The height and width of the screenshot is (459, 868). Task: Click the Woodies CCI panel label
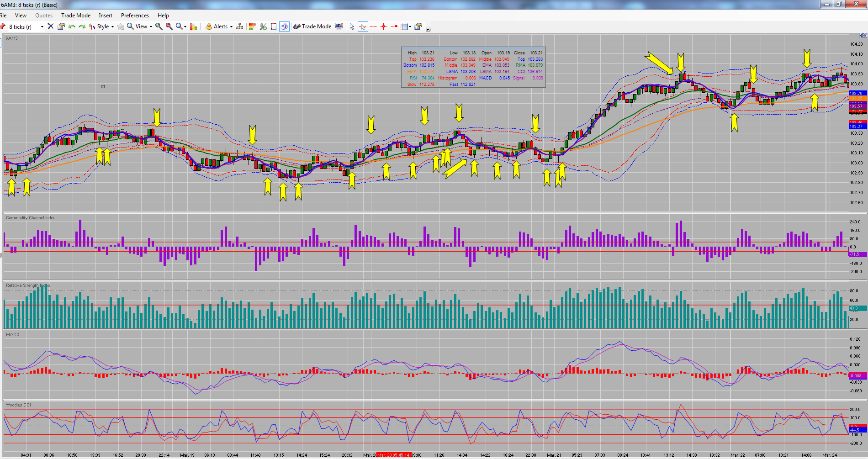point(18,405)
